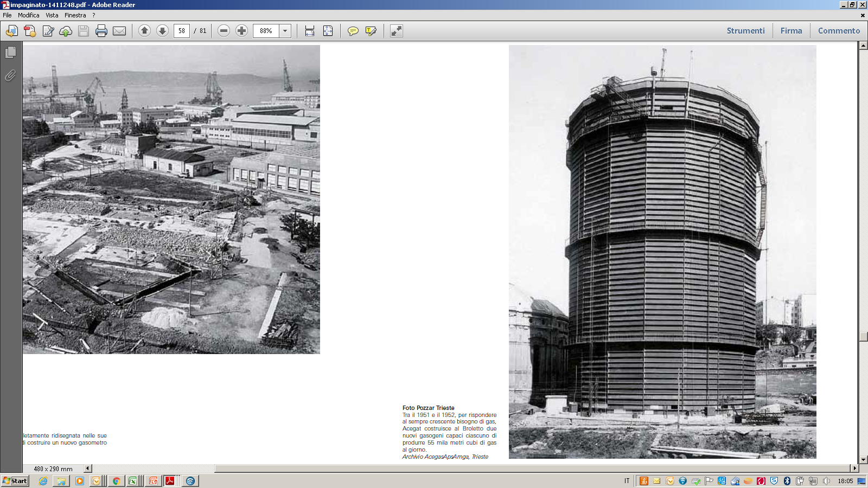Click the blue wireless taskbar icon
Screen dimensions: 868x488
(x=190, y=481)
